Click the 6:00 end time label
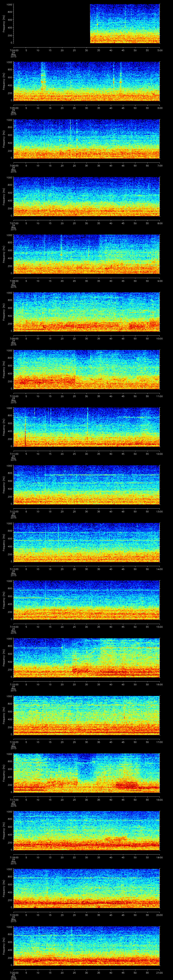The width and height of the screenshot is (173, 980). [x=160, y=108]
